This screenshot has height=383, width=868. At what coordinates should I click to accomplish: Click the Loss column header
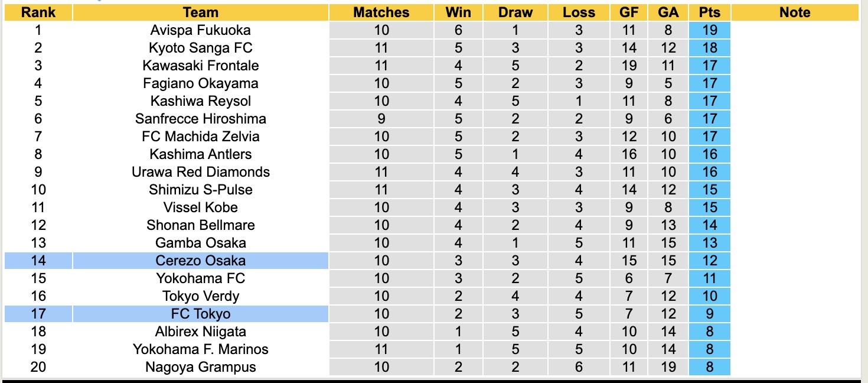(x=579, y=12)
